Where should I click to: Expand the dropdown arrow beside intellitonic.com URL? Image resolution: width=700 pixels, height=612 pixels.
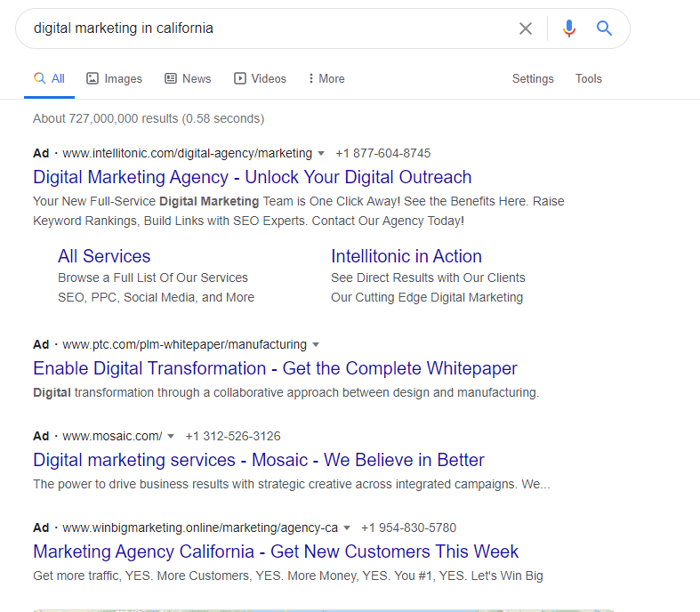[321, 154]
